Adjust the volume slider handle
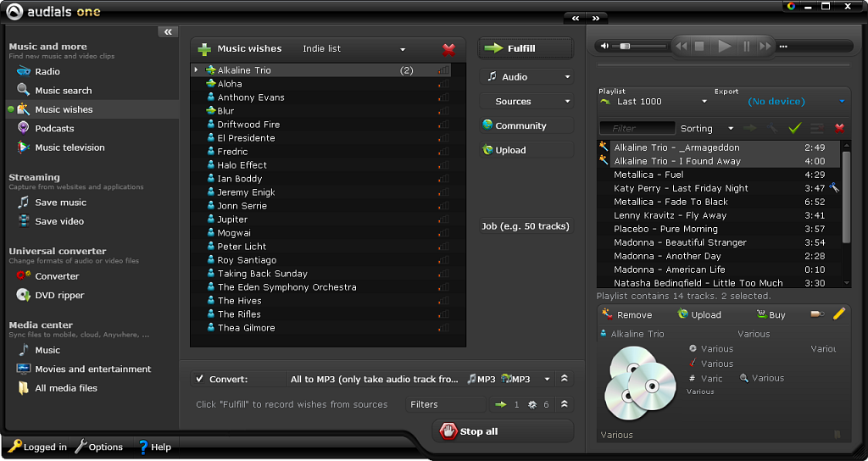The height and width of the screenshot is (461, 868). click(625, 47)
